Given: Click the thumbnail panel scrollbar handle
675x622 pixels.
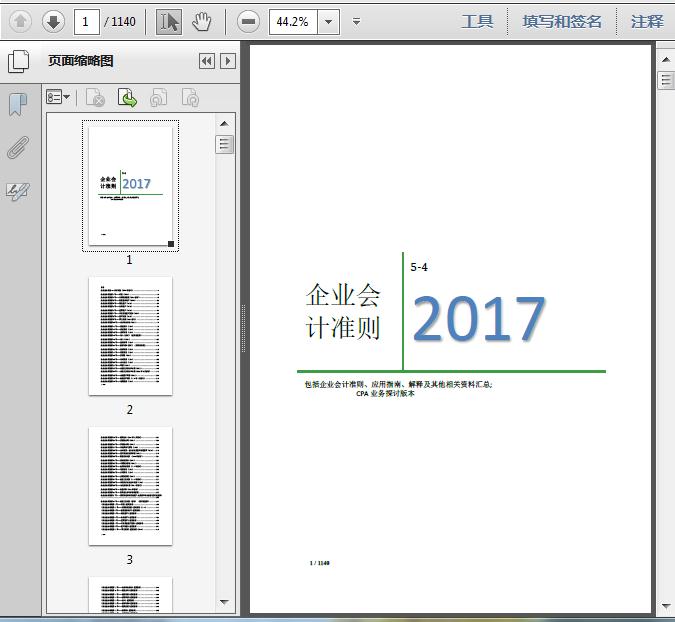Looking at the screenshot, I should 224,144.
